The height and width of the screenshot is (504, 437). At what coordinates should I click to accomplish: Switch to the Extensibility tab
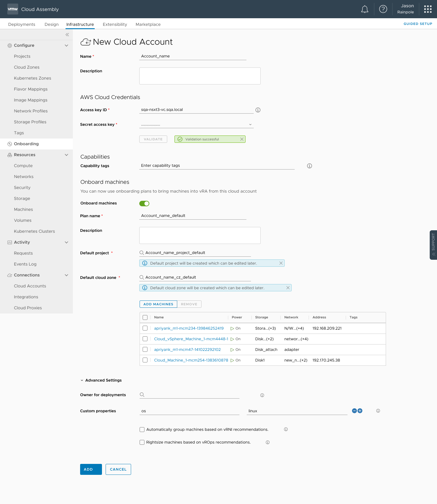coord(115,24)
